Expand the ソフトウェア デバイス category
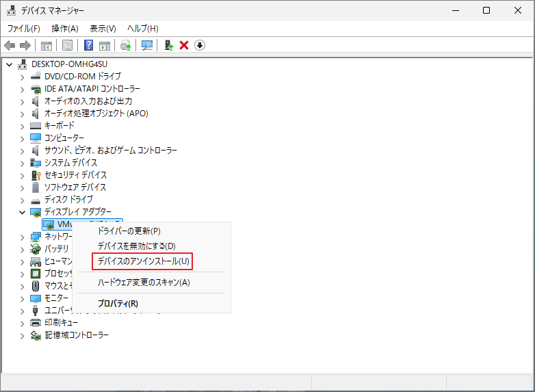Image resolution: width=535 pixels, height=392 pixels. (22, 188)
